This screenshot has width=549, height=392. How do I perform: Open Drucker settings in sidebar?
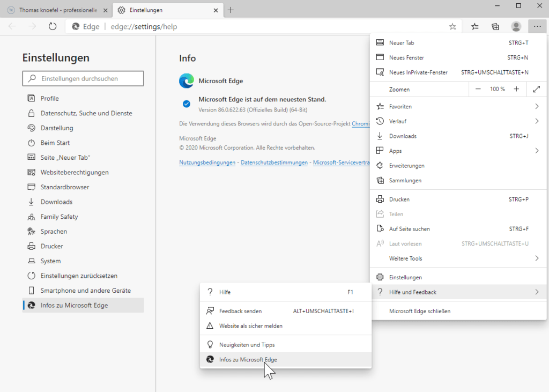click(83, 246)
